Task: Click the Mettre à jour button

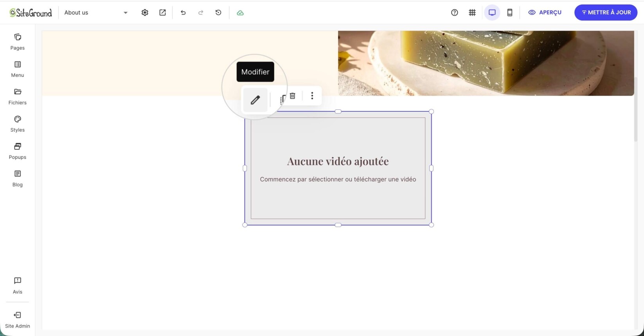Action: click(x=606, y=13)
